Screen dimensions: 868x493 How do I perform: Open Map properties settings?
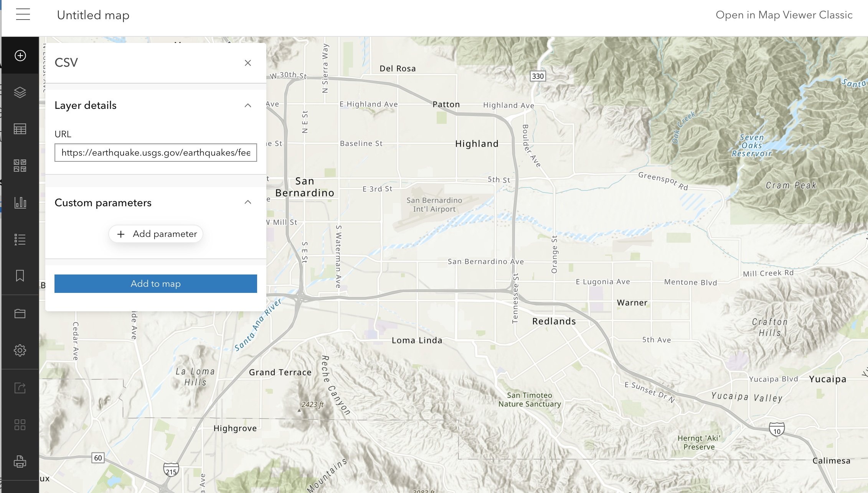click(20, 350)
